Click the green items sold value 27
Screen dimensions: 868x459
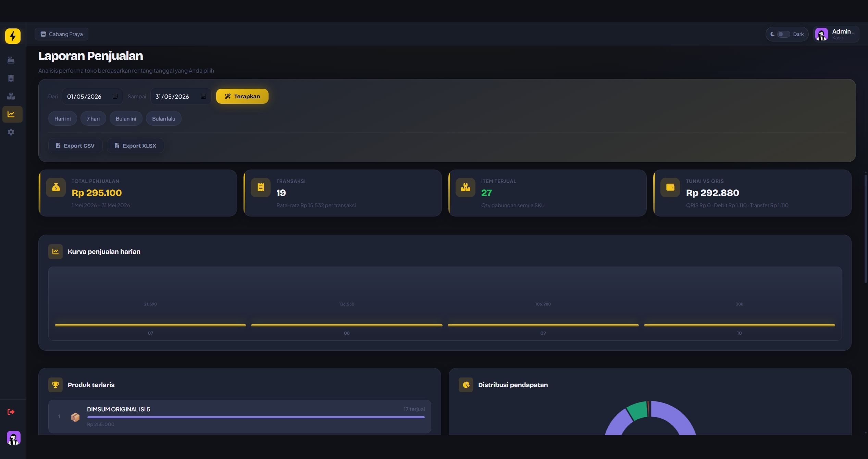486,193
